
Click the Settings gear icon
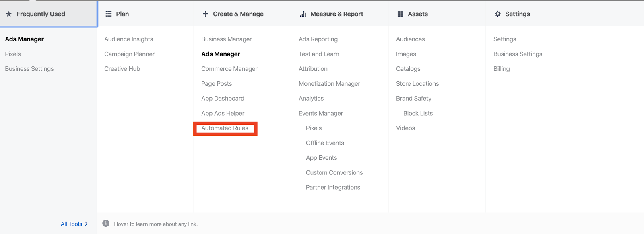point(498,14)
